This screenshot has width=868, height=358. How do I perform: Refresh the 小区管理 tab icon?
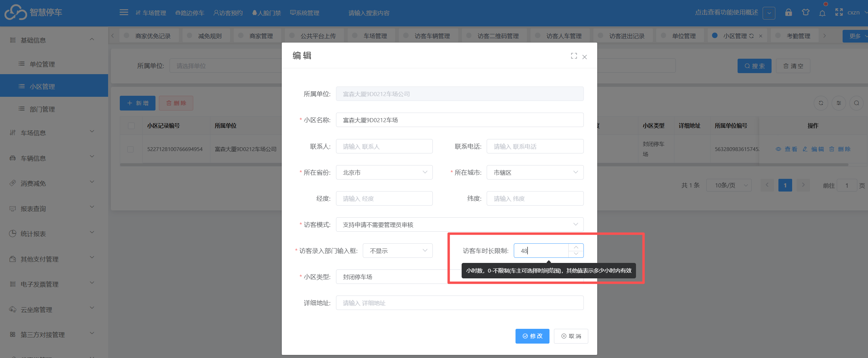click(751, 36)
